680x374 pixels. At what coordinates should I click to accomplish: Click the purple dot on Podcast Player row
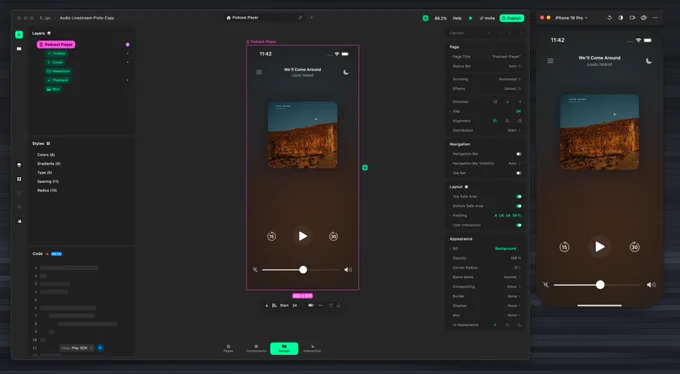[x=128, y=44]
